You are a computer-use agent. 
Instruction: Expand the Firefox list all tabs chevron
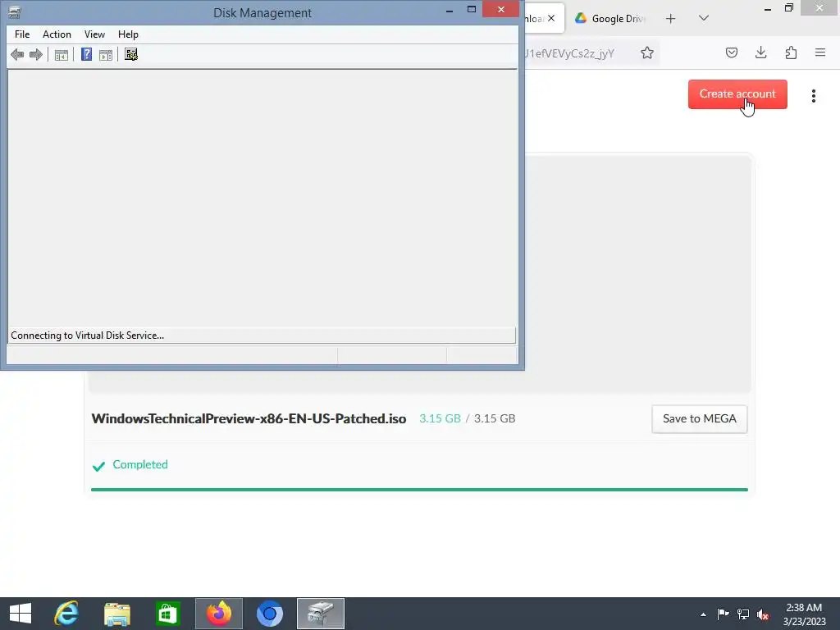704,18
